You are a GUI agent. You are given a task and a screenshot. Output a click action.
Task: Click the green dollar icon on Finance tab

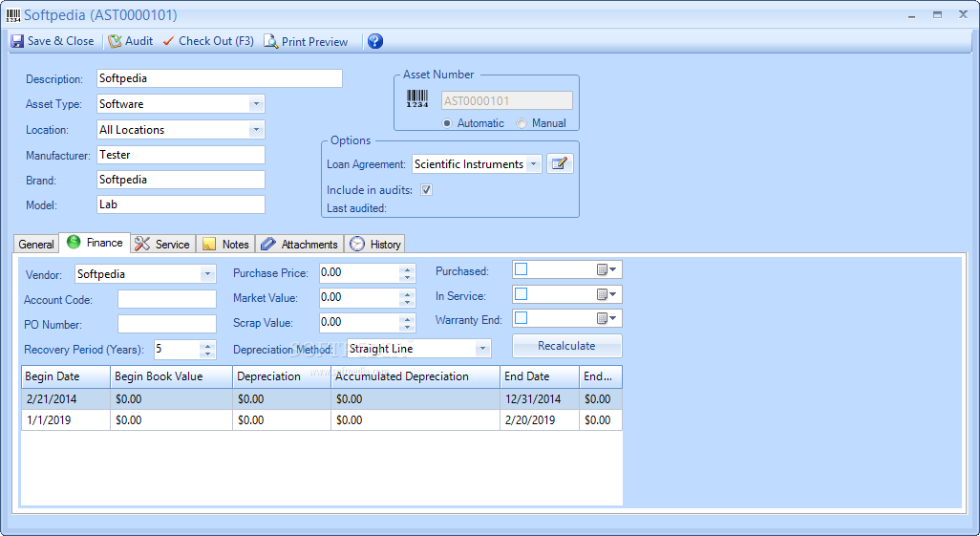tap(74, 242)
